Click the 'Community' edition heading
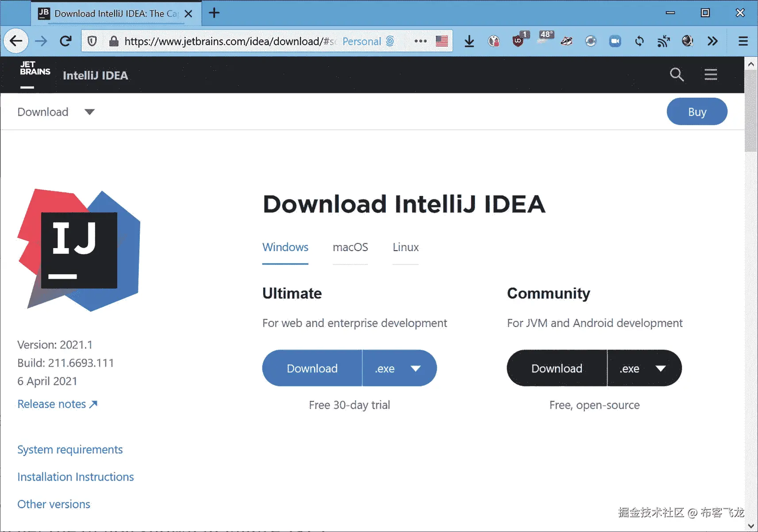The width and height of the screenshot is (758, 532). tap(549, 294)
